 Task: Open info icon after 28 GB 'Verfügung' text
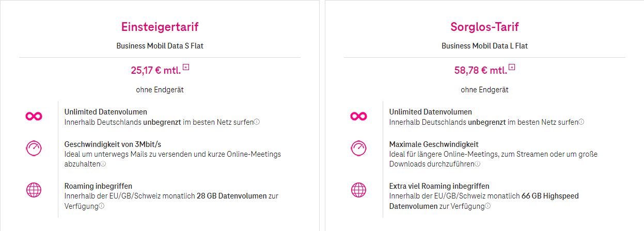point(102,206)
